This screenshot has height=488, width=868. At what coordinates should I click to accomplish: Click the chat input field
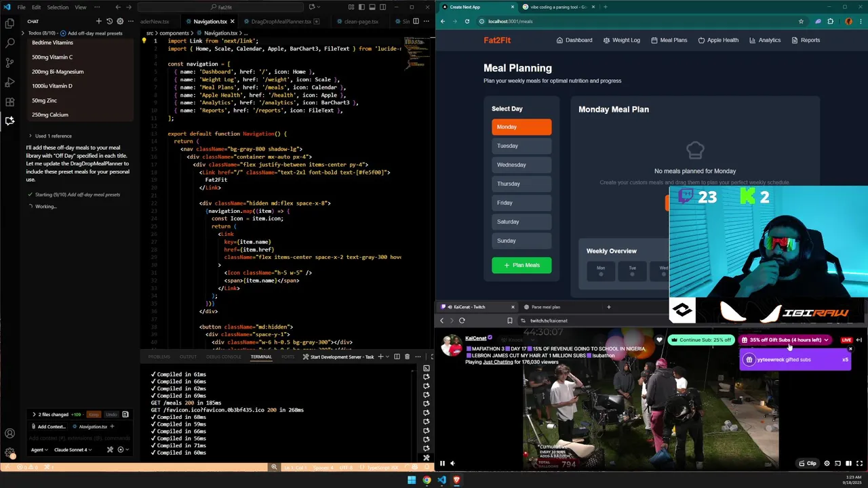[80, 438]
